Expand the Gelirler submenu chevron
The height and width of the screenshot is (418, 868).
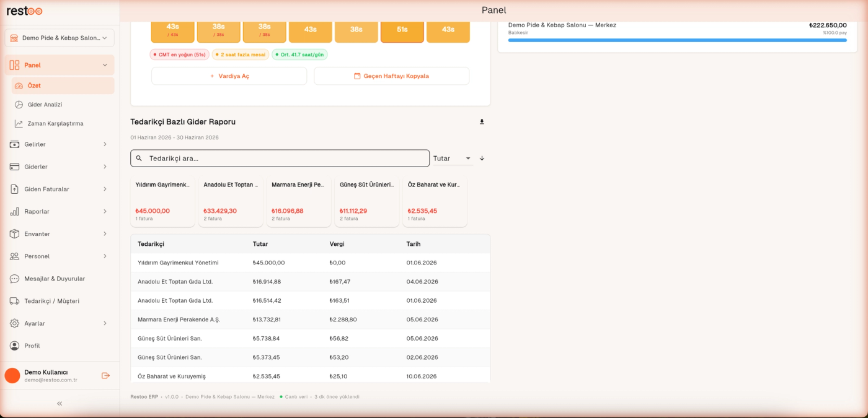105,144
